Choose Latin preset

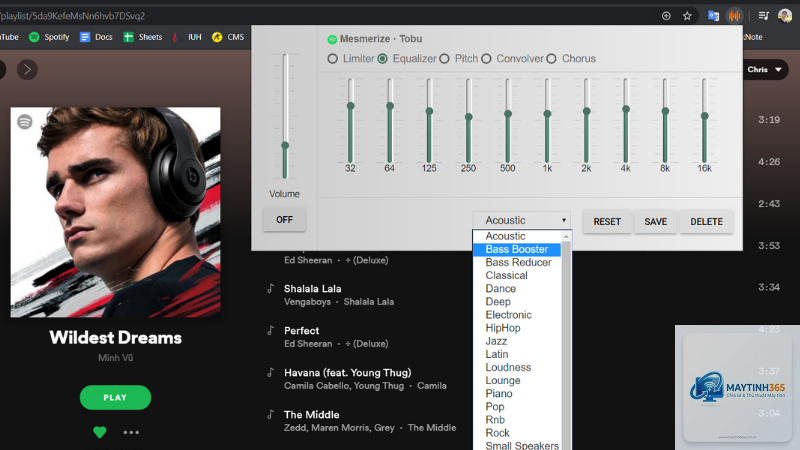click(x=517, y=354)
